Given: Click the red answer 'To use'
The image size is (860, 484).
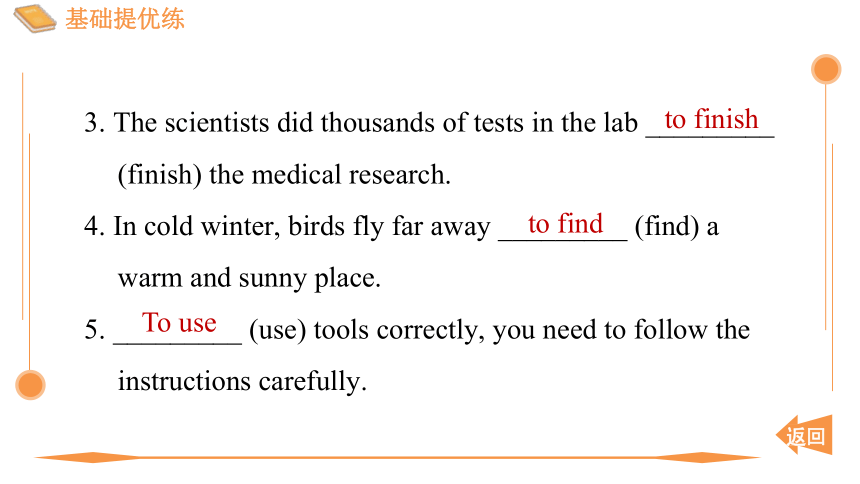Looking at the screenshot, I should coord(179,322).
